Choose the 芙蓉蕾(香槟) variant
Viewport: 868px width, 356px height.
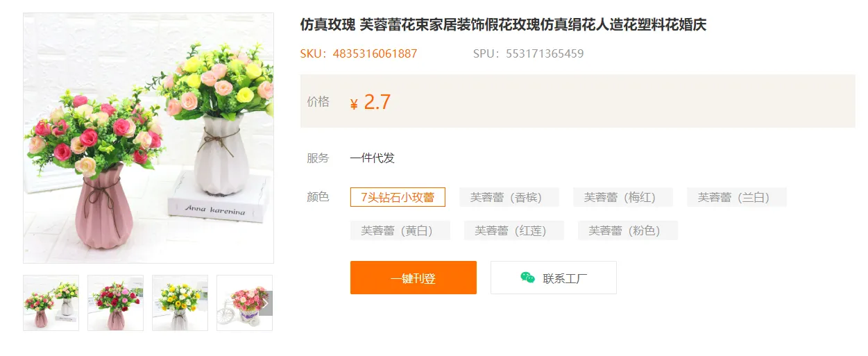[x=505, y=197]
